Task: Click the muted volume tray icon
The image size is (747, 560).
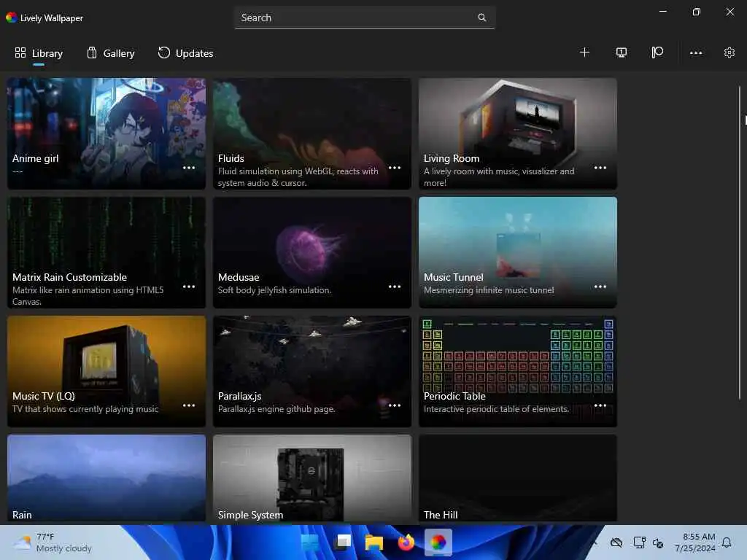Action: [659, 542]
